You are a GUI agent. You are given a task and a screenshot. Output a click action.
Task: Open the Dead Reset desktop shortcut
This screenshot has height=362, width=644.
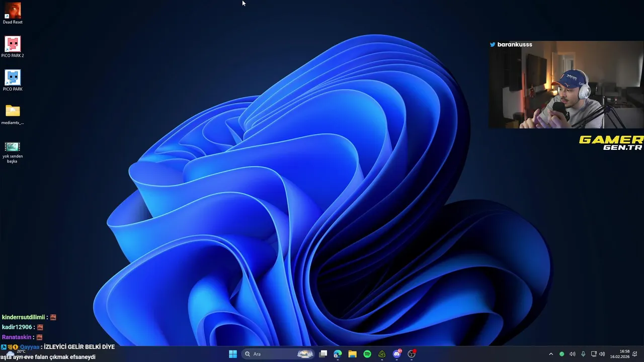coord(13,13)
